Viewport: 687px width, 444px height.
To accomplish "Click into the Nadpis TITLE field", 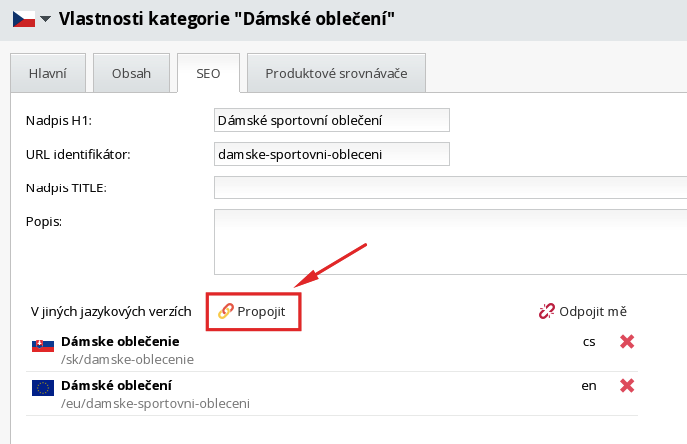I will [450, 188].
